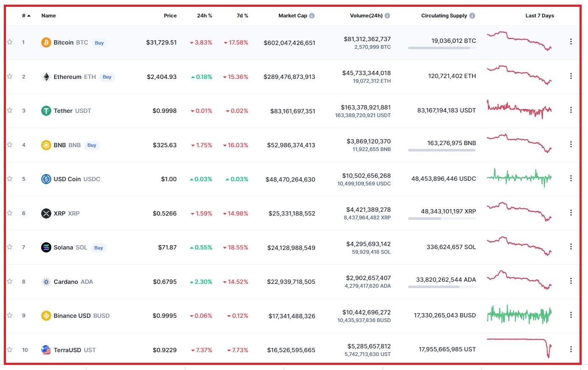The height and width of the screenshot is (370, 588).
Task: Star Bitcoin to add to watchlist
Action: [9, 42]
